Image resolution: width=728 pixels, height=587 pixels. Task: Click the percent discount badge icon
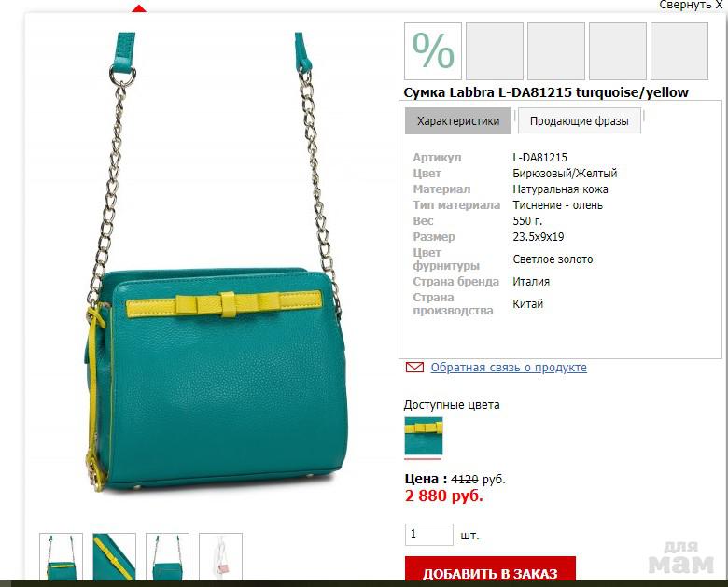[x=433, y=51]
